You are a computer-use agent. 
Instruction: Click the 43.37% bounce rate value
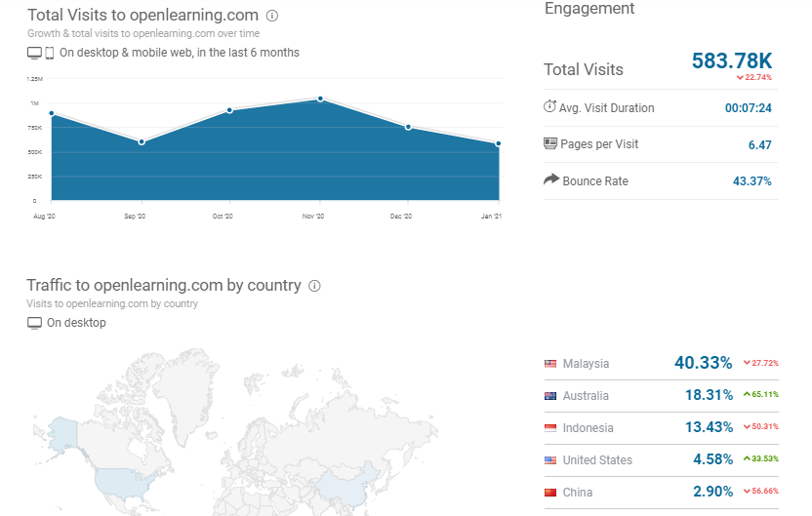tap(751, 181)
